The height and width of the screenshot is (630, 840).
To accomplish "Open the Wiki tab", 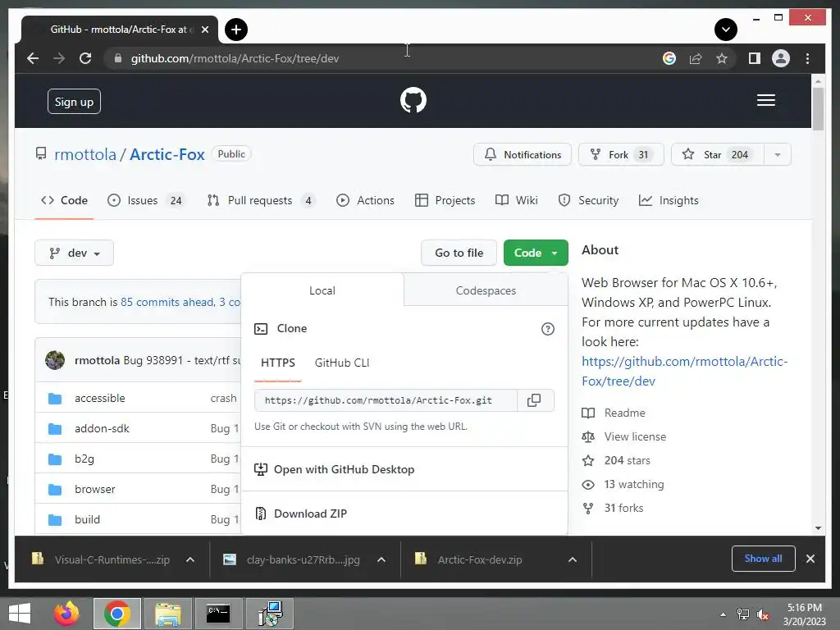I will pyautogui.click(x=517, y=200).
